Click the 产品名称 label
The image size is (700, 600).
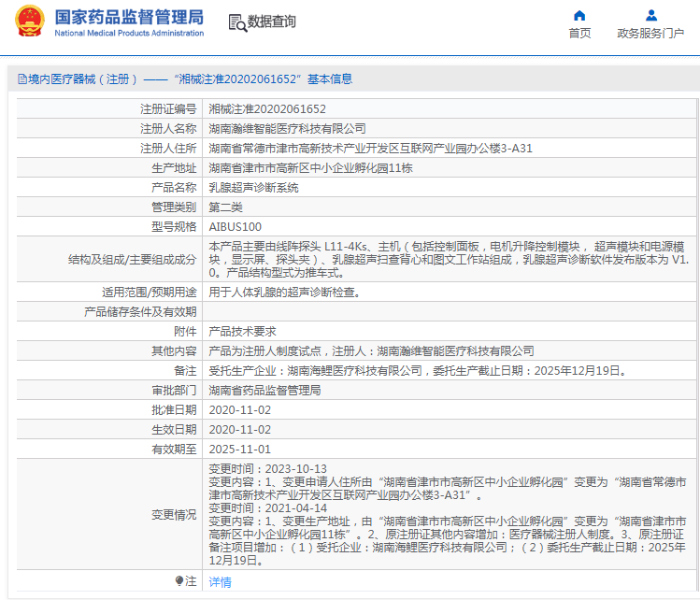174,188
